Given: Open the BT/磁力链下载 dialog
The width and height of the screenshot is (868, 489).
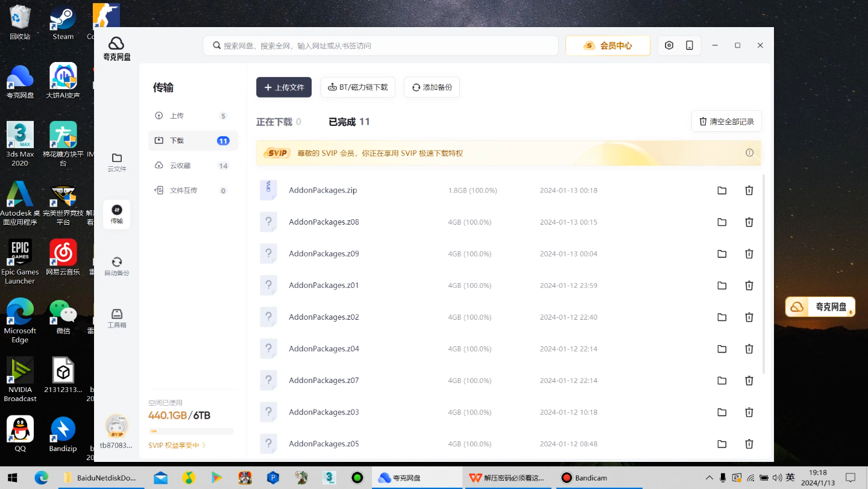Looking at the screenshot, I should coord(357,87).
